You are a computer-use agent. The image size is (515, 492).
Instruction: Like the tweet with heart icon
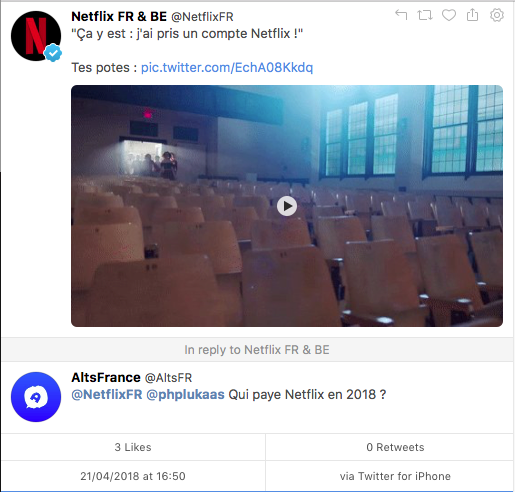click(449, 15)
